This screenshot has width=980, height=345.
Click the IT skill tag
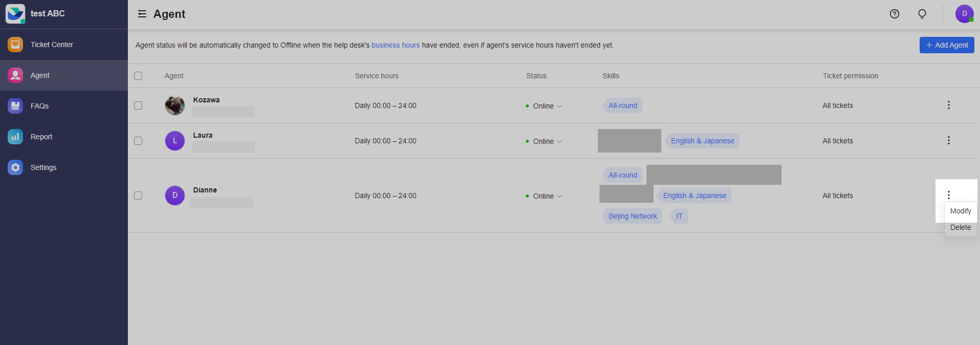679,216
